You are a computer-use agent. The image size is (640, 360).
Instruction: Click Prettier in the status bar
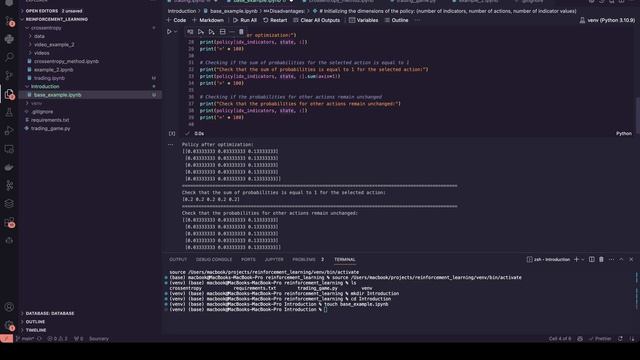[600, 338]
